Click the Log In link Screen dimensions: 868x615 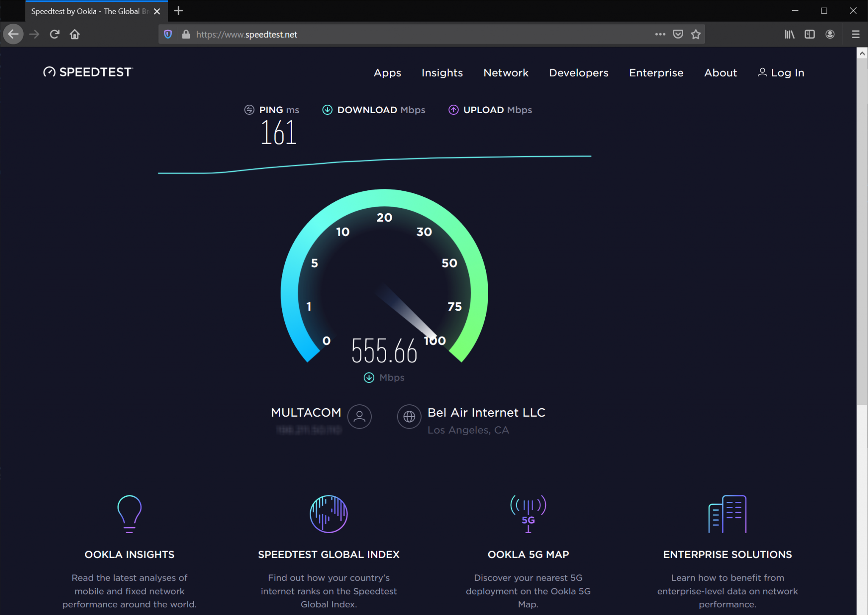[781, 73]
